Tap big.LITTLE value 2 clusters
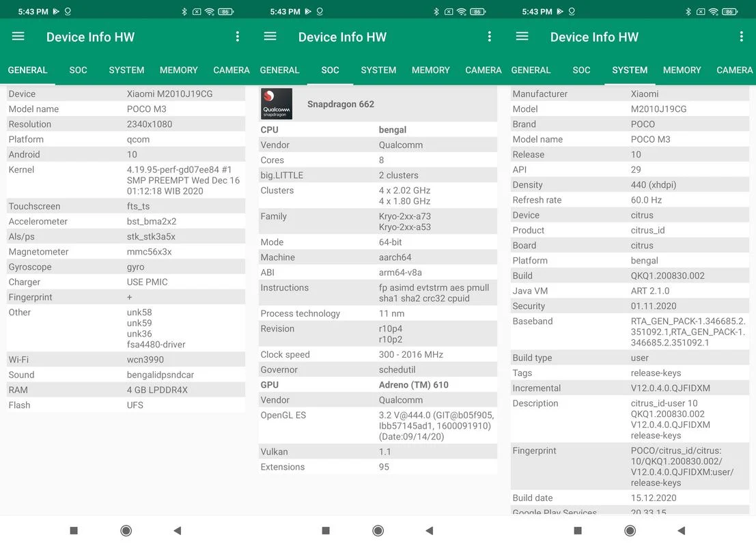 coord(399,175)
